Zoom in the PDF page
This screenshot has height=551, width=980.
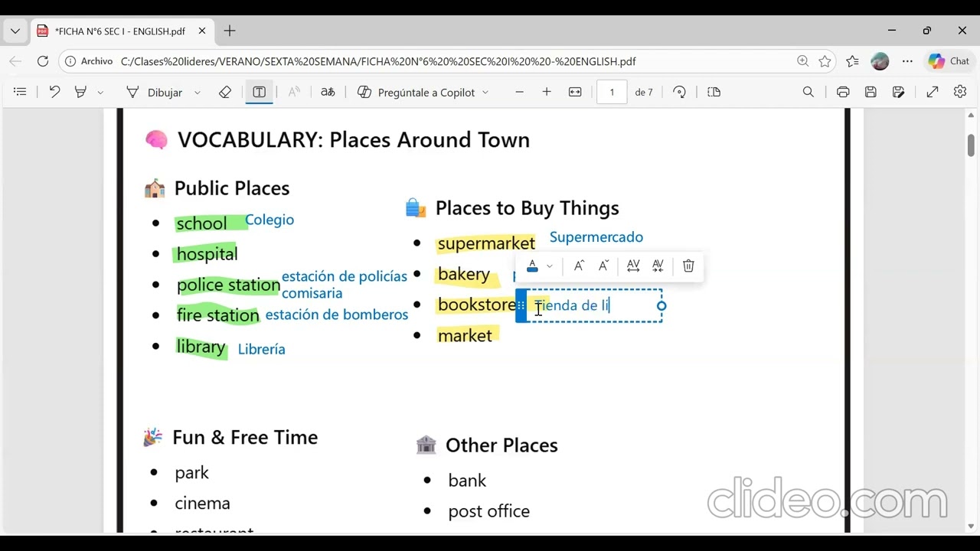(x=547, y=92)
